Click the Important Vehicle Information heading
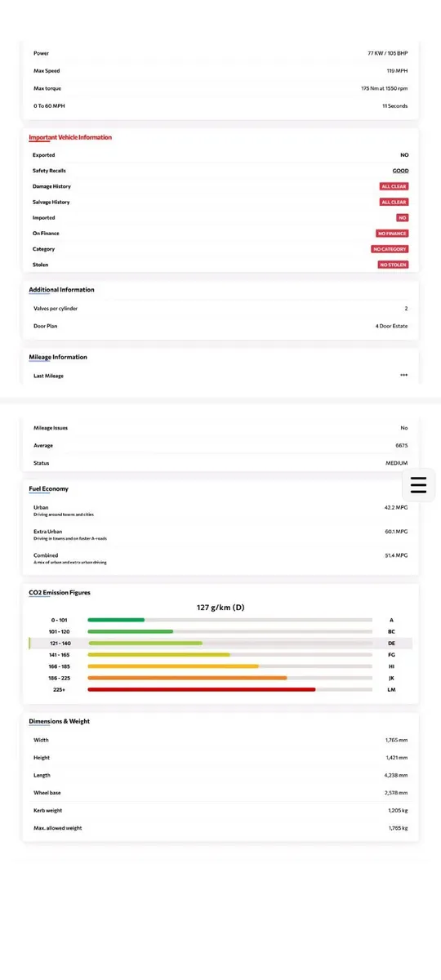 (x=70, y=137)
